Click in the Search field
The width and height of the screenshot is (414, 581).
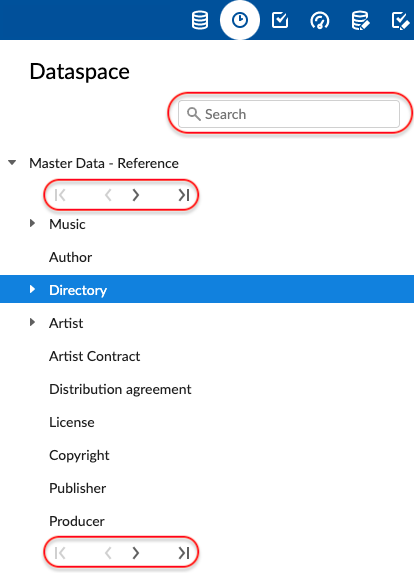coord(289,114)
